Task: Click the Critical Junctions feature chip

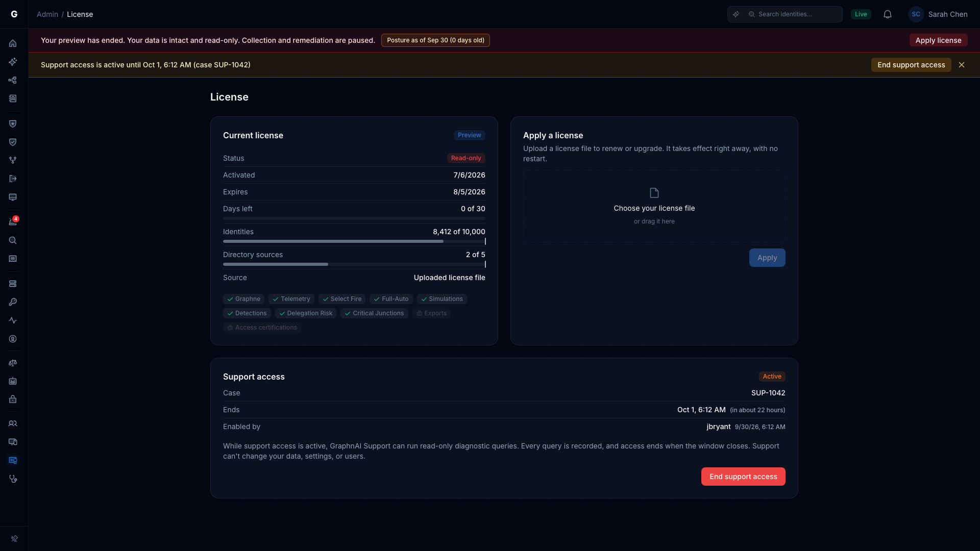Action: tap(374, 313)
